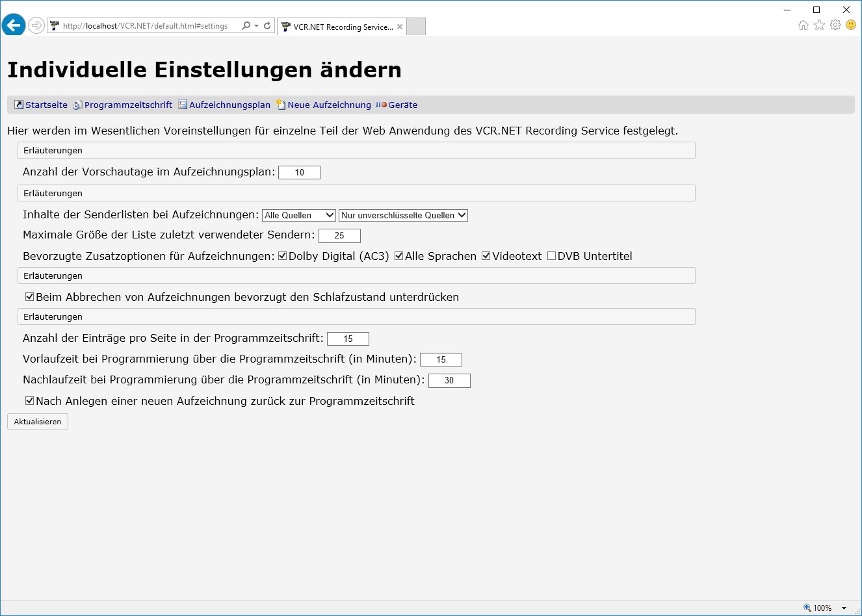The height and width of the screenshot is (616, 862).
Task: Open browser favorites star icon
Action: [819, 25]
